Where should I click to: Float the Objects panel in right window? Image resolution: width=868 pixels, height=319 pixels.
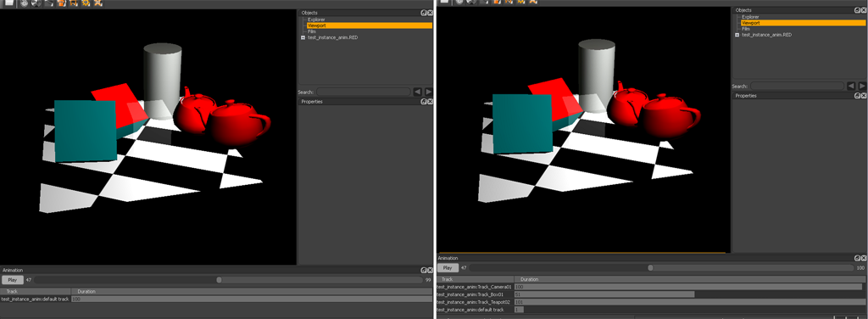coord(858,10)
